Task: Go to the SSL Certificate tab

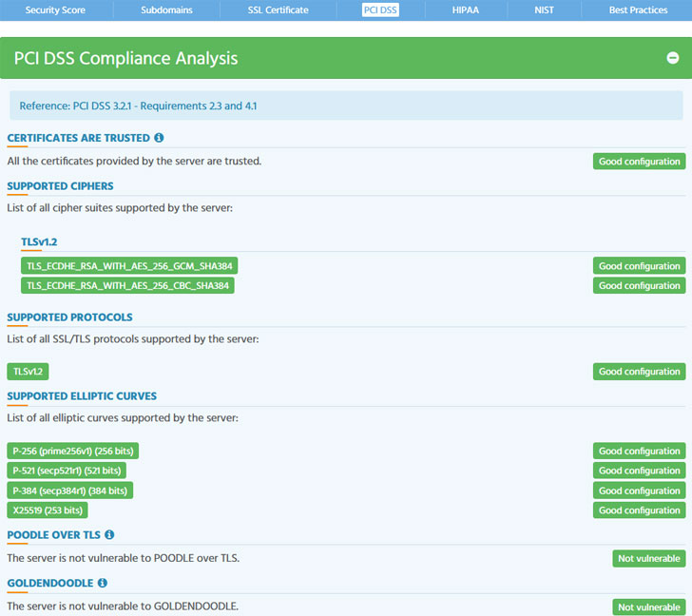Action: coord(278,10)
